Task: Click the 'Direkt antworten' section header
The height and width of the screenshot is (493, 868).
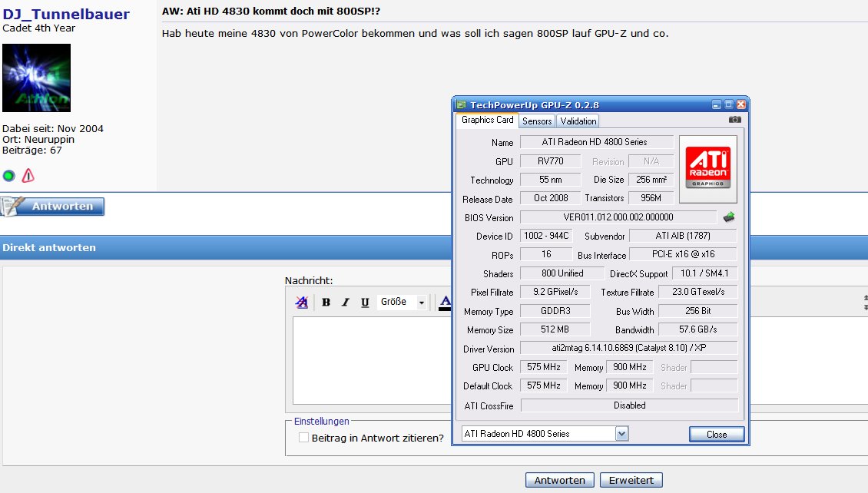Action: (x=48, y=247)
